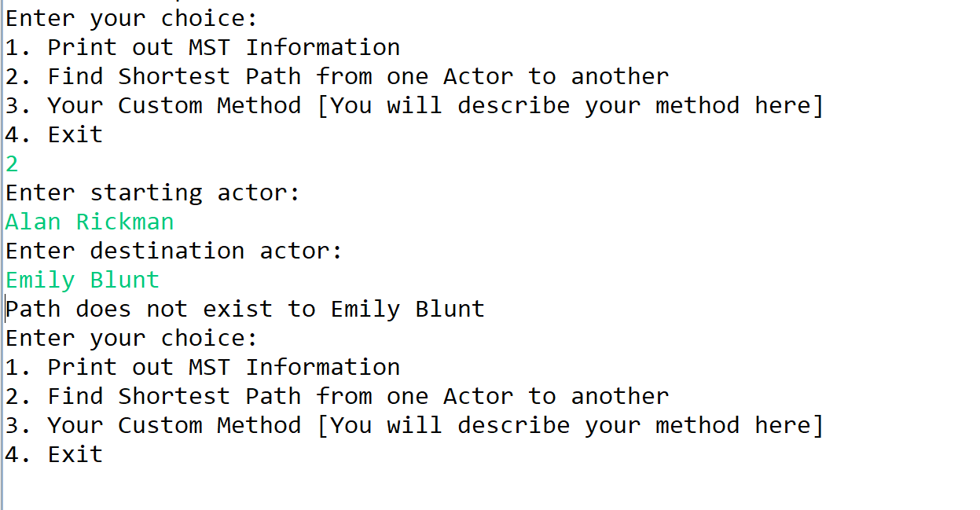Viewport: 980px width, 510px height.
Task: Click first '2. Find Shortest Path' menu line
Action: (x=337, y=77)
